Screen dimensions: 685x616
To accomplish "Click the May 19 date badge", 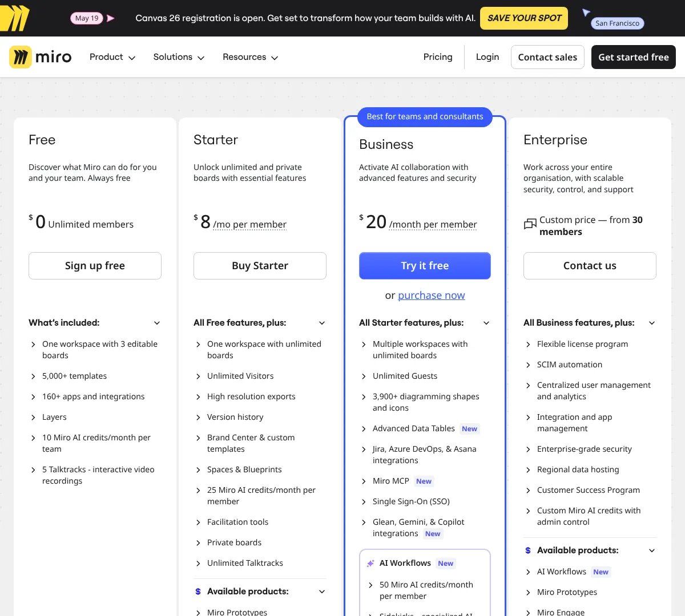I will pos(87,18).
